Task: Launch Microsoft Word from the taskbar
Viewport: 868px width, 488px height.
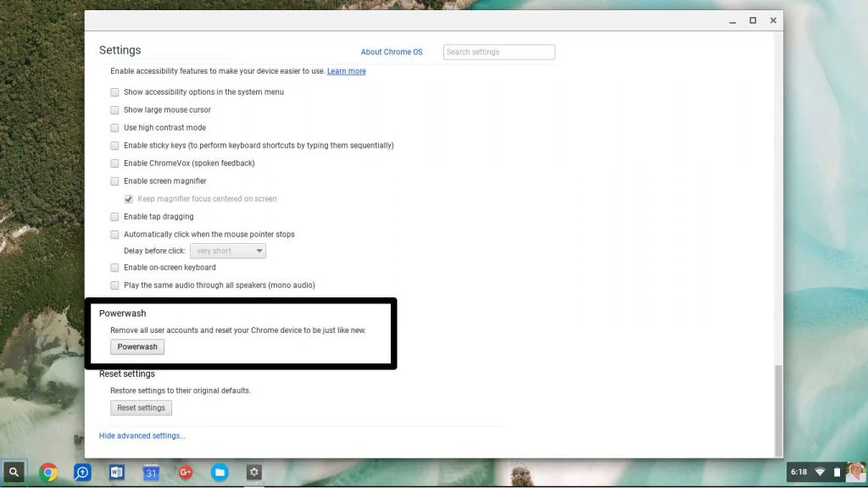Action: [x=116, y=472]
